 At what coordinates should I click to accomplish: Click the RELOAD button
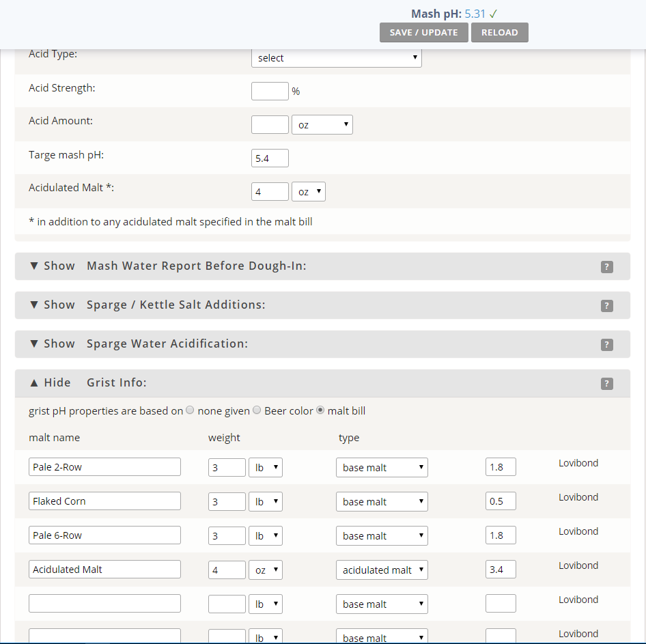[x=499, y=33]
